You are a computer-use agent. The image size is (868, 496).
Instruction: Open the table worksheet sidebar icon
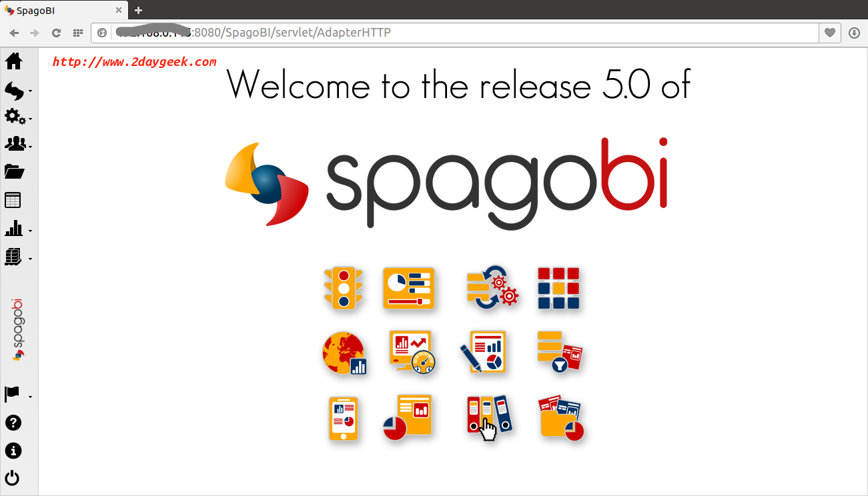13,199
